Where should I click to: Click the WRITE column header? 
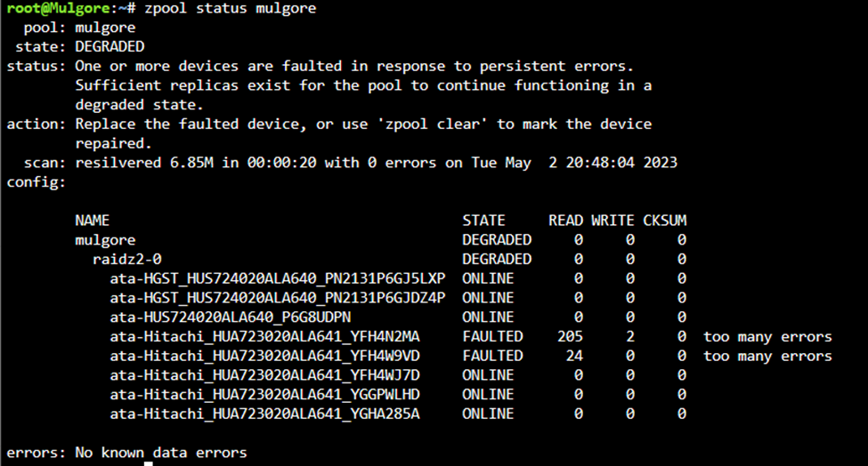[612, 221]
